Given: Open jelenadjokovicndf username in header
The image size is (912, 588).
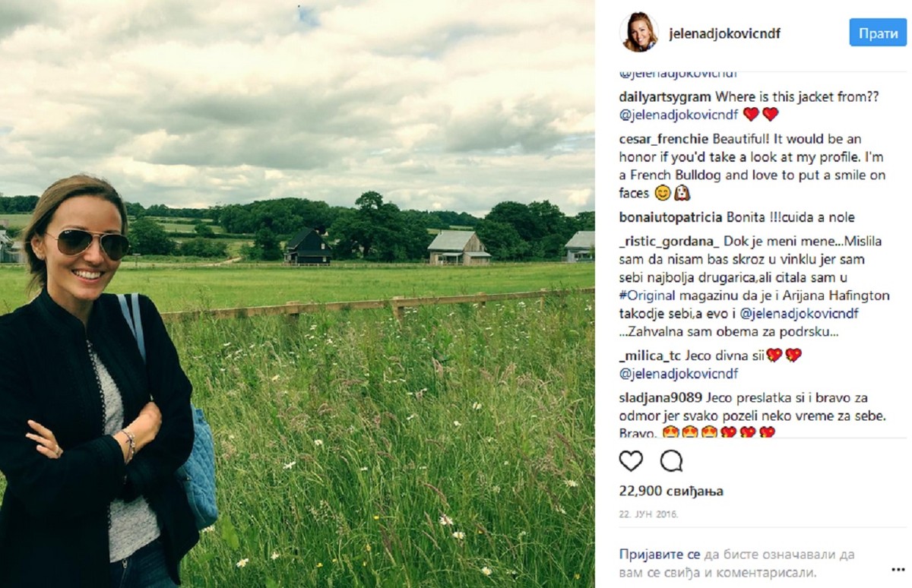Looking at the screenshot, I should coord(724,33).
